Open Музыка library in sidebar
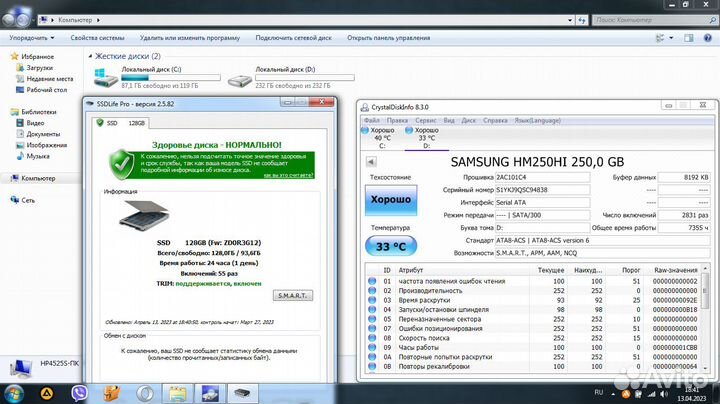This screenshot has width=720, height=404. (38, 156)
